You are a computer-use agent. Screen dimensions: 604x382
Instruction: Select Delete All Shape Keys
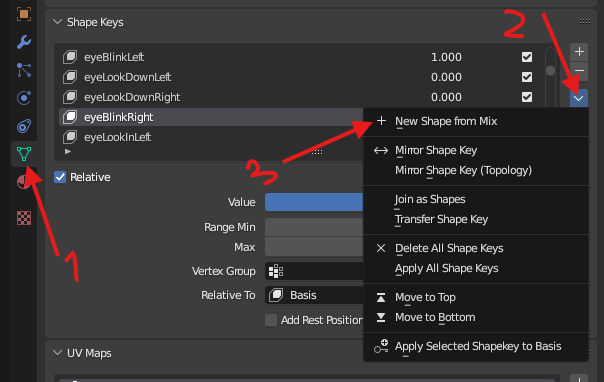(x=476, y=248)
